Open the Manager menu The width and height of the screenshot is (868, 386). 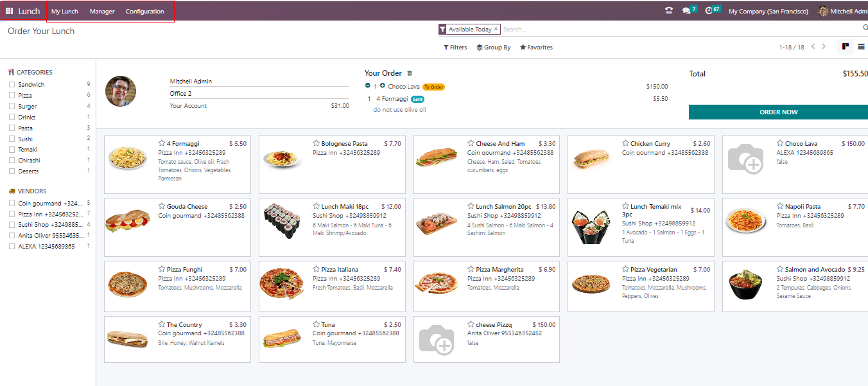pyautogui.click(x=102, y=12)
